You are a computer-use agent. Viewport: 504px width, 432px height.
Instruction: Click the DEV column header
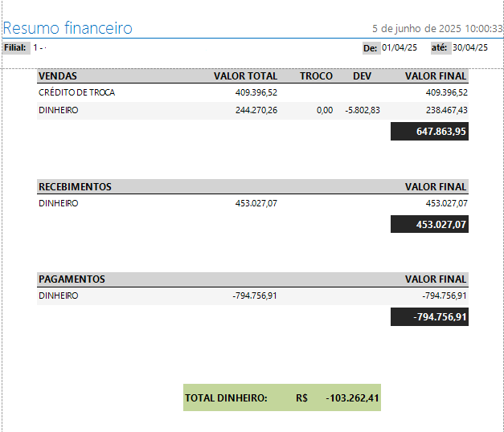(x=362, y=76)
